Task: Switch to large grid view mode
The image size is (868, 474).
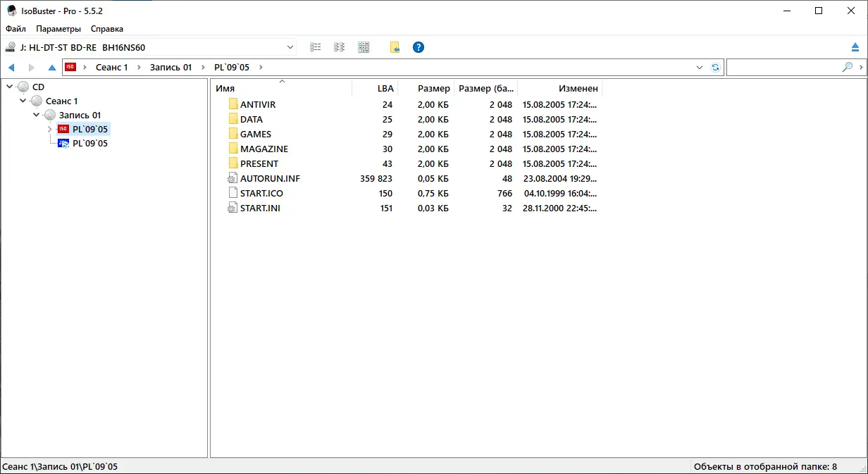Action: click(x=364, y=47)
